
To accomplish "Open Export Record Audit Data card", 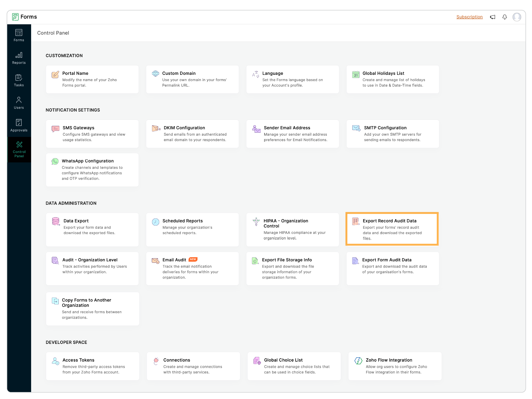I will pos(392,229).
